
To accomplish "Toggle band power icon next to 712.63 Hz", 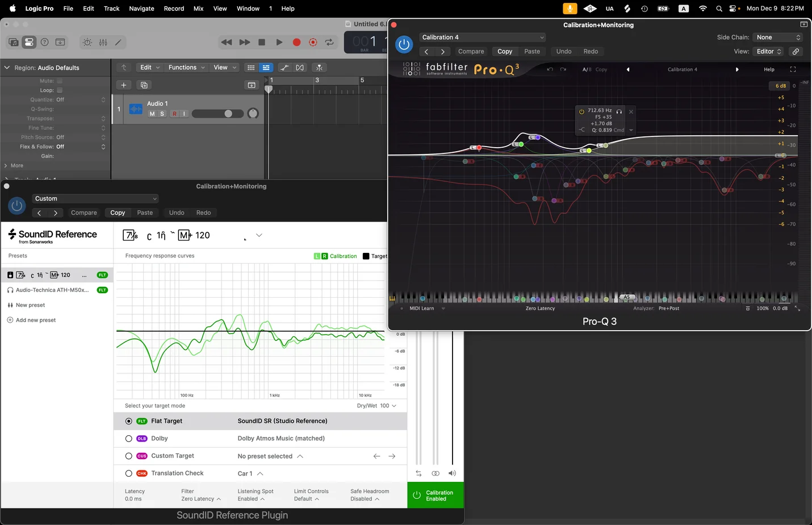I will (x=581, y=111).
